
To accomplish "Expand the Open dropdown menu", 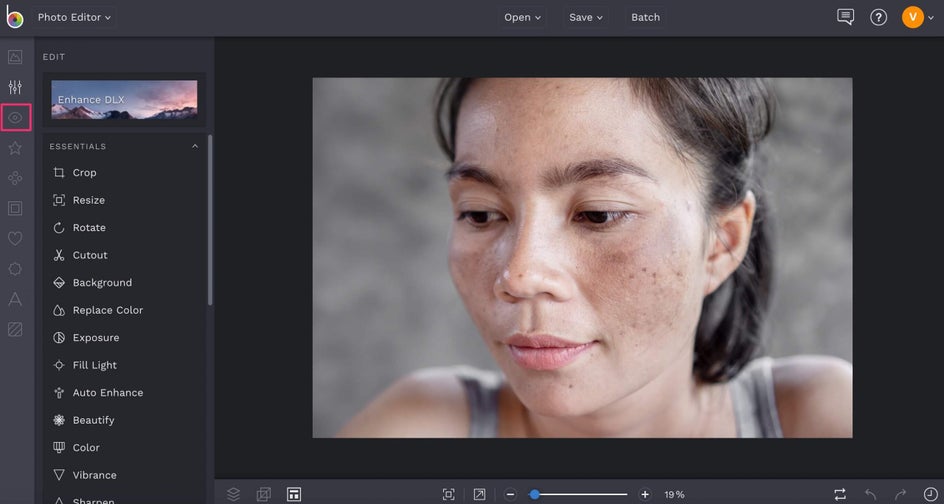I will pos(522,17).
